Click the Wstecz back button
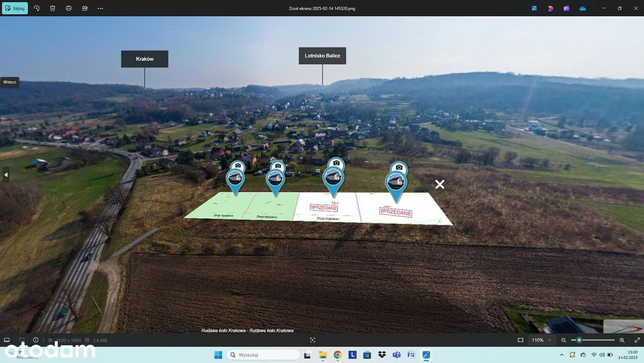 pos(10,82)
